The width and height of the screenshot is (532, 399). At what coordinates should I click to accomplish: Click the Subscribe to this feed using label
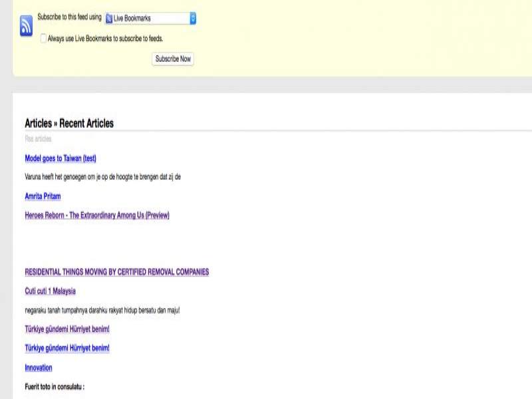pyautogui.click(x=69, y=17)
